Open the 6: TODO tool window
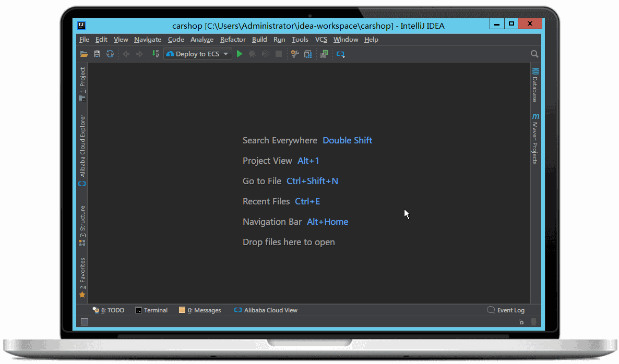This screenshot has width=619, height=364. [x=108, y=310]
